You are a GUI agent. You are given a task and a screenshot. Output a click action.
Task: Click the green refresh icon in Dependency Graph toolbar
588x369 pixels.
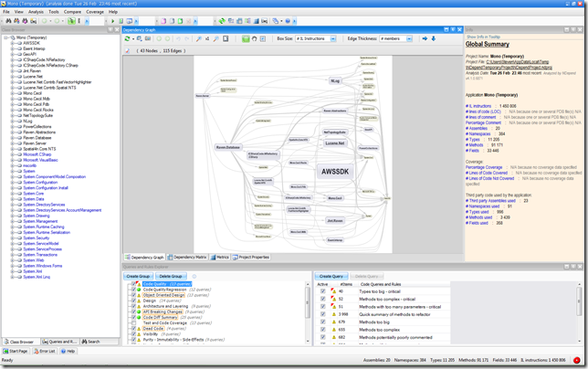coord(127,38)
